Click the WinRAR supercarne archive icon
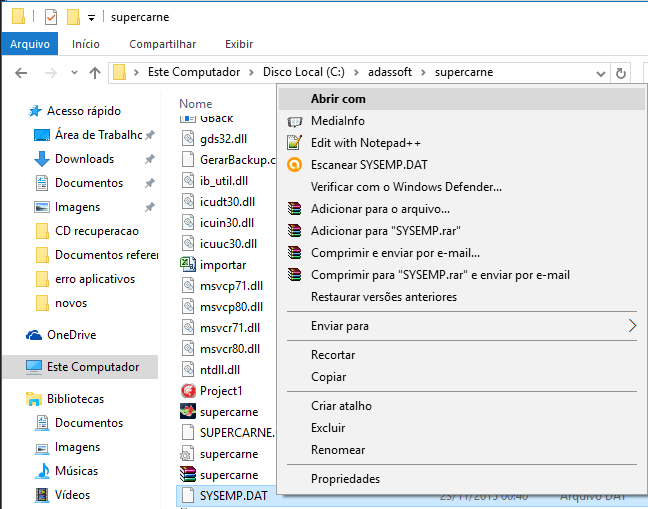Screen dimensions: 648x509 point(188,474)
